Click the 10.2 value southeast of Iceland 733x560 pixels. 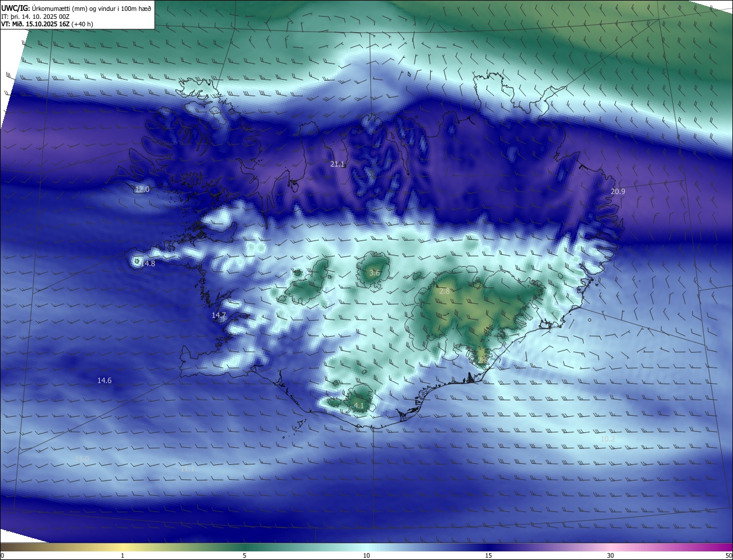click(608, 439)
